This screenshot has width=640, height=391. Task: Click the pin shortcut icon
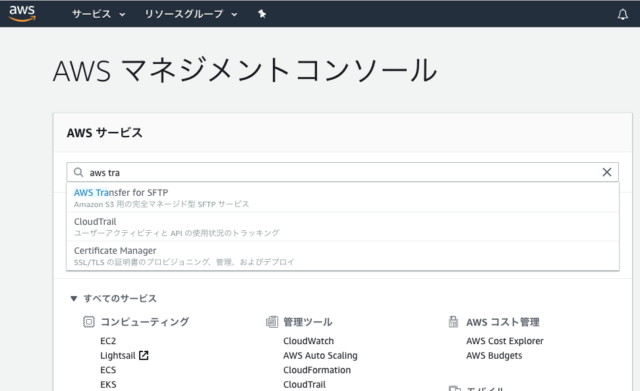point(262,14)
